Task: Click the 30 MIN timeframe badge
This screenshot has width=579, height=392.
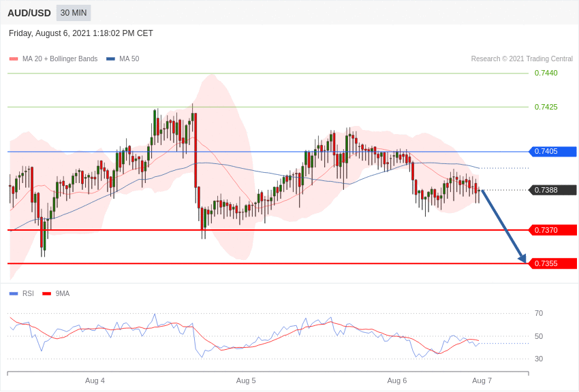Action: point(74,13)
